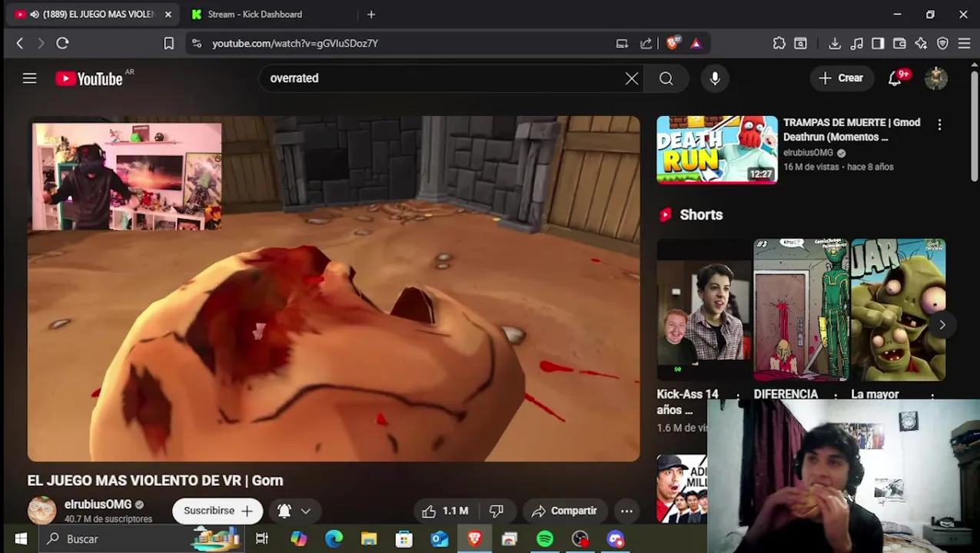This screenshot has width=980, height=553.
Task: Clear the search box text
Action: (632, 78)
